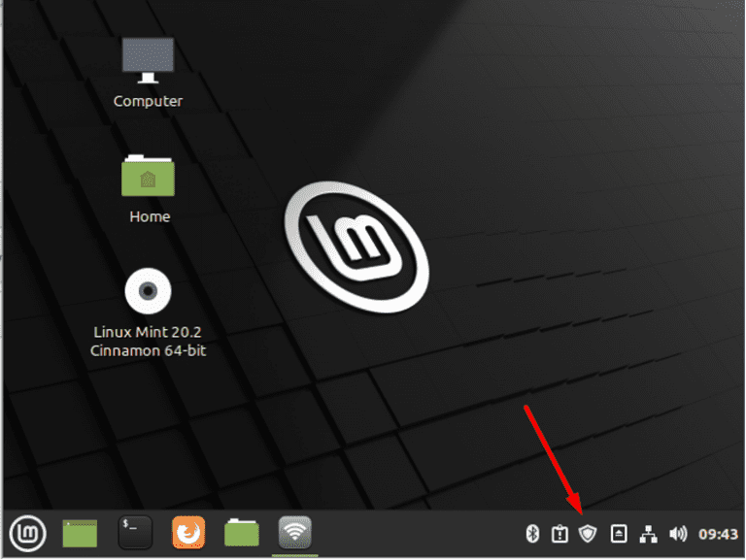
Task: Click the "Computer" desktop label
Action: [148, 101]
